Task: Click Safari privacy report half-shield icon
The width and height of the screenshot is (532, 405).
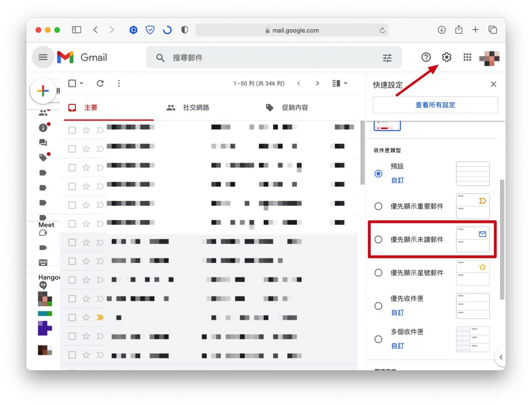Action: tap(184, 30)
